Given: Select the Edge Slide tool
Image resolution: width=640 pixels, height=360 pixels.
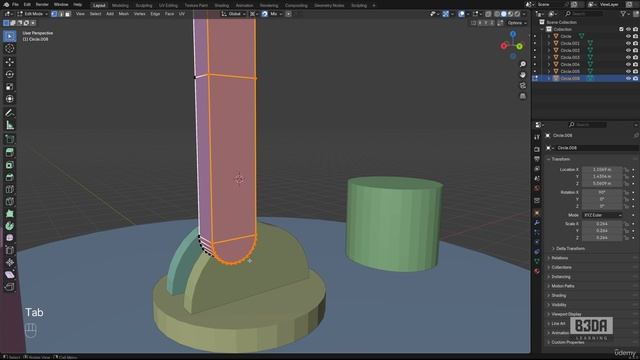Looking at the screenshot, I should 10,250.
